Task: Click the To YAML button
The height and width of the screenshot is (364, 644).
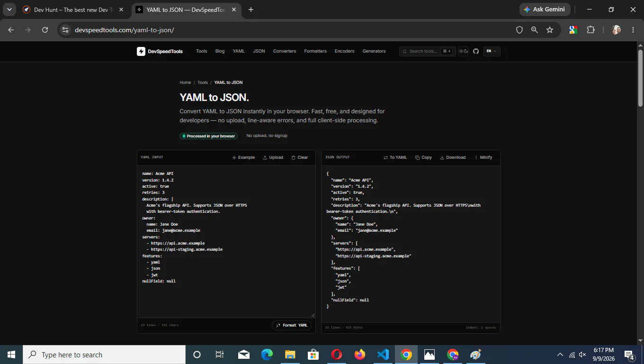Action: 395,157
